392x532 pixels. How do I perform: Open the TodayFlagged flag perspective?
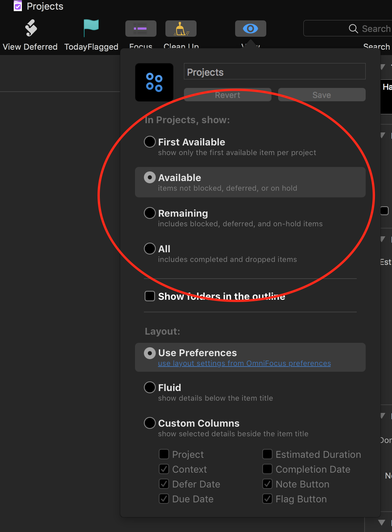[x=91, y=28]
